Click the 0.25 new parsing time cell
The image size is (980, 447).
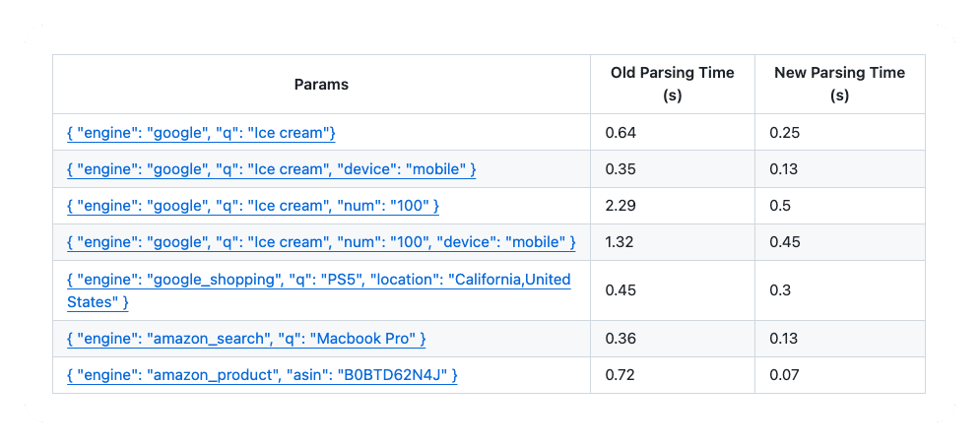tap(784, 132)
